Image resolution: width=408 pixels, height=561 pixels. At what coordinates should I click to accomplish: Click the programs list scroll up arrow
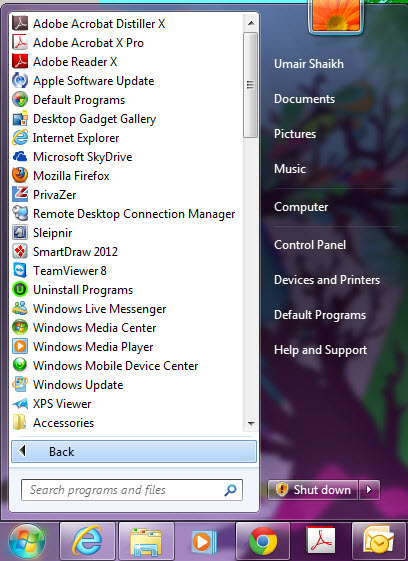tap(251, 23)
